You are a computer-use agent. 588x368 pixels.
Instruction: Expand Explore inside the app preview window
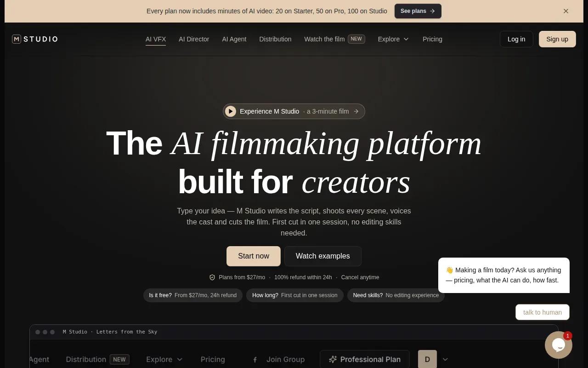[x=164, y=359]
